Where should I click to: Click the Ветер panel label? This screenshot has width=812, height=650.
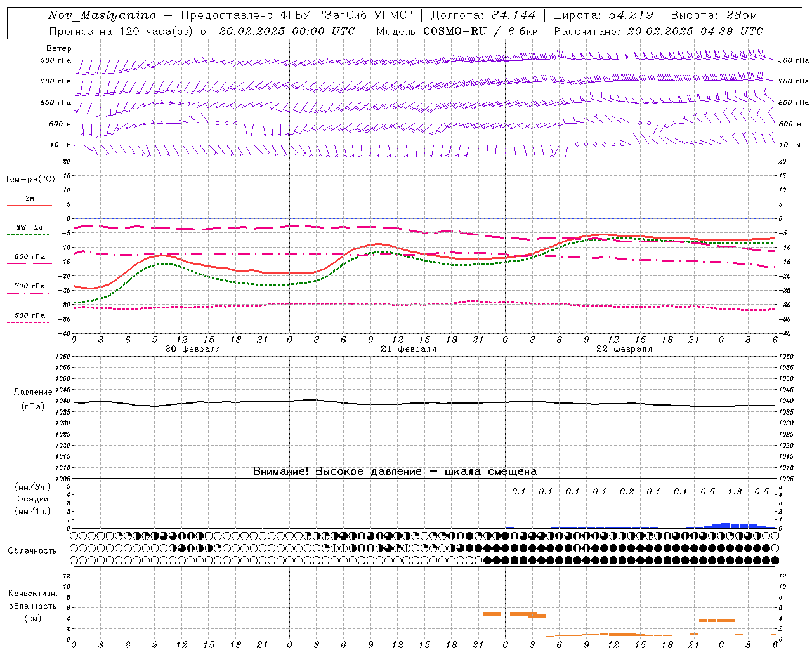pos(58,48)
